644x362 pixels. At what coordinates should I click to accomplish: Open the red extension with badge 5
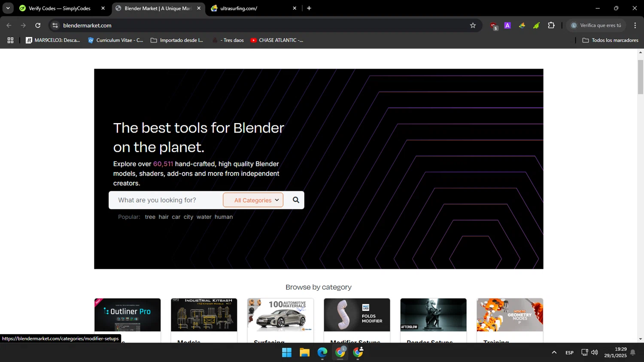[x=494, y=26]
